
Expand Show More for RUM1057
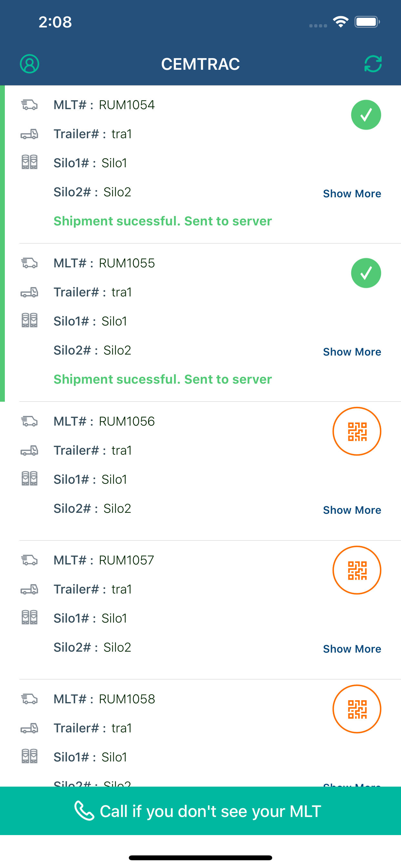[x=352, y=649]
